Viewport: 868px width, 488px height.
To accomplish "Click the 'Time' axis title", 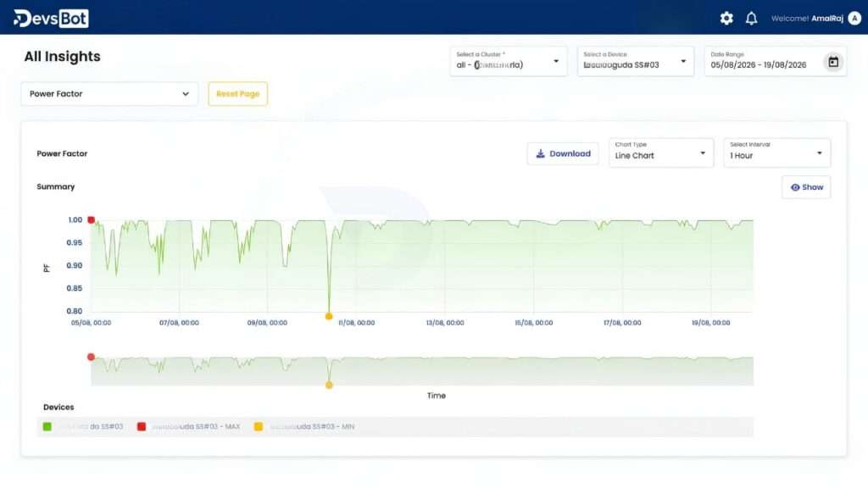I will click(437, 396).
